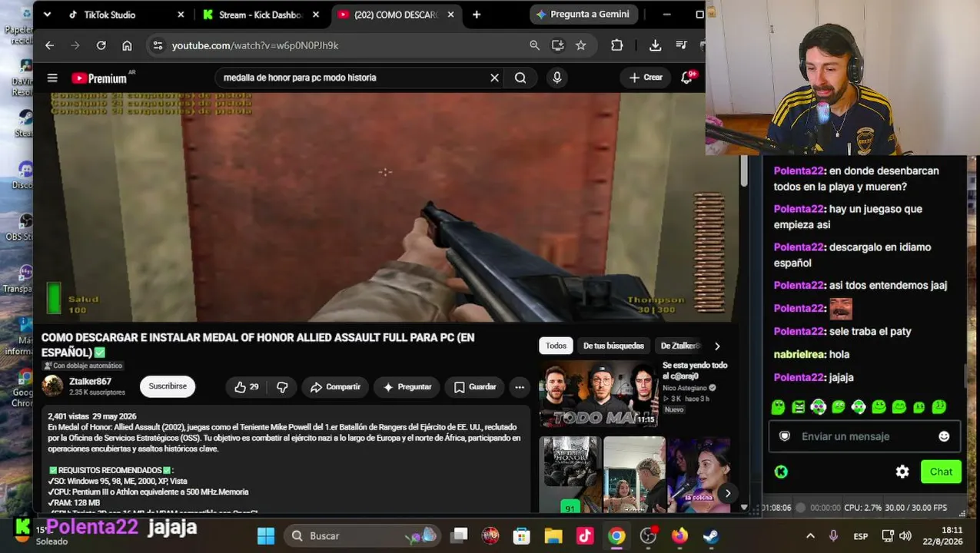This screenshot has height=553, width=980.
Task: Open the chat shield identity icon
Action: pos(784,436)
